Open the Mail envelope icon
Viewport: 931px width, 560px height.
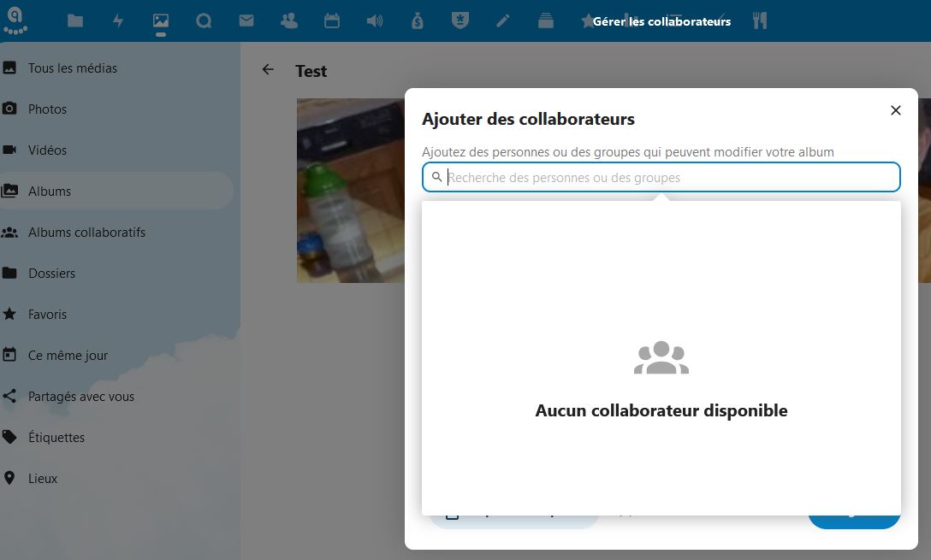246,21
